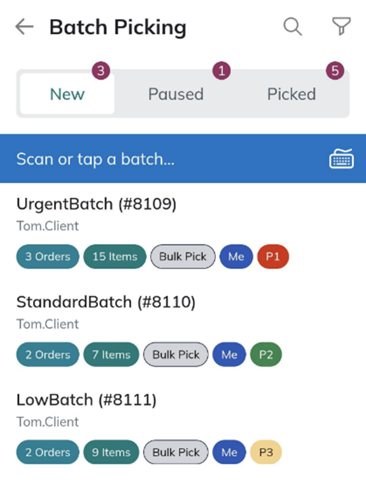Switch to the Paused tab

[176, 94]
